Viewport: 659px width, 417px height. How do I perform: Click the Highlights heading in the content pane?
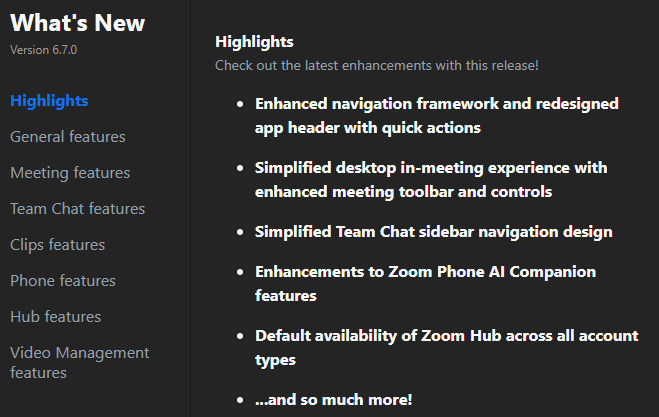pos(254,42)
